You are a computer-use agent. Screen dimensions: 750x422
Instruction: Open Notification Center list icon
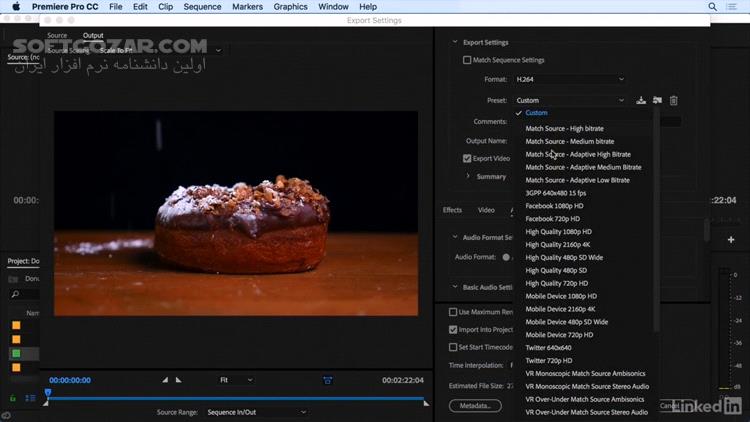click(731, 7)
